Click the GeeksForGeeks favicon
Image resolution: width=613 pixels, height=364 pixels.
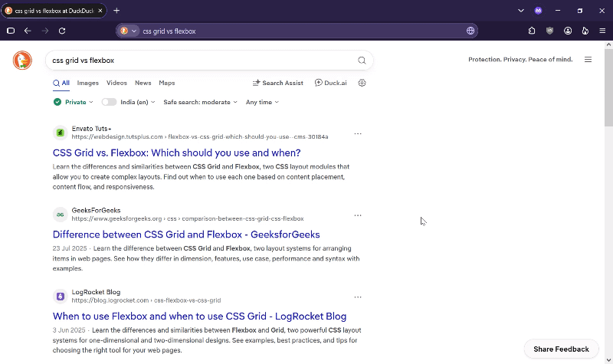[x=61, y=215]
